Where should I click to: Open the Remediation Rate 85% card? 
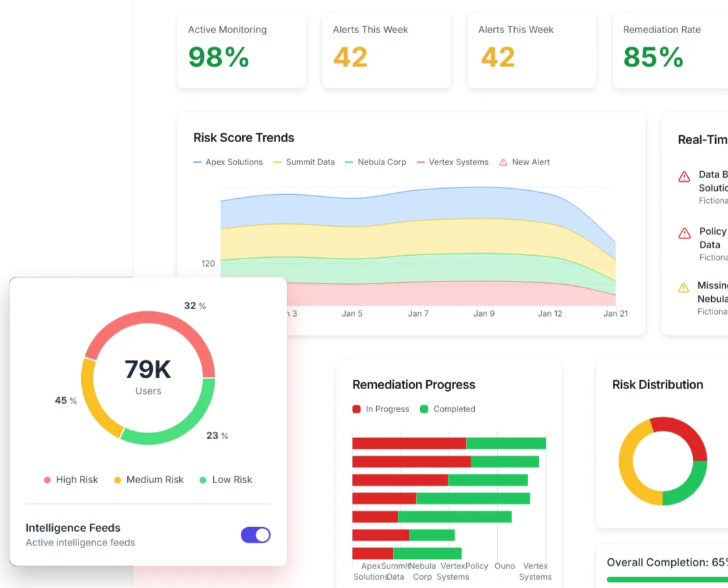click(670, 50)
